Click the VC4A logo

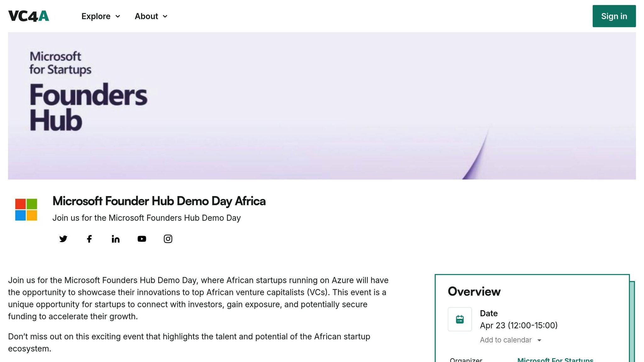coord(29,16)
